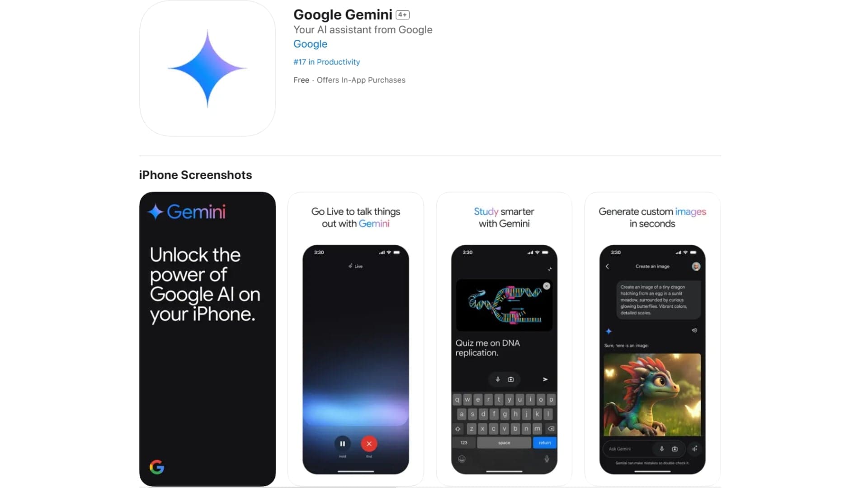
Task: Select Free pricing label text
Action: click(x=301, y=79)
